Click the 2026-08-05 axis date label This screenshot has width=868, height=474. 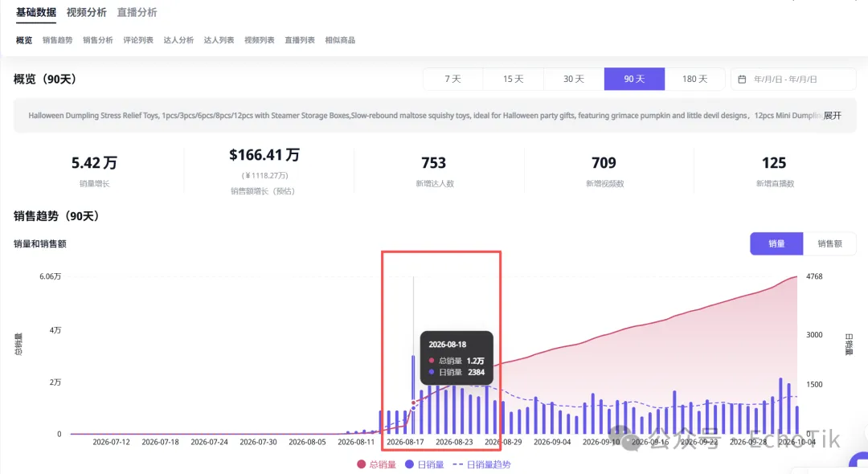(307, 442)
